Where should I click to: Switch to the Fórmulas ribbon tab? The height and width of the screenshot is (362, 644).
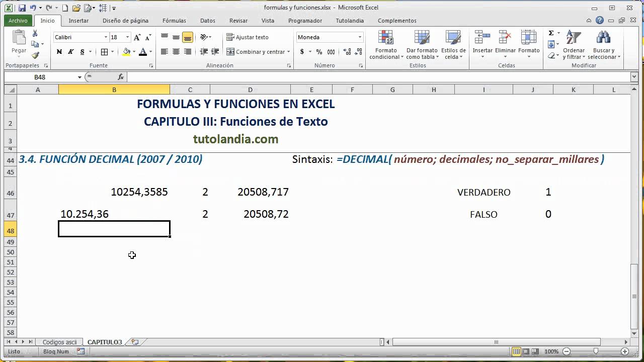tap(174, 21)
